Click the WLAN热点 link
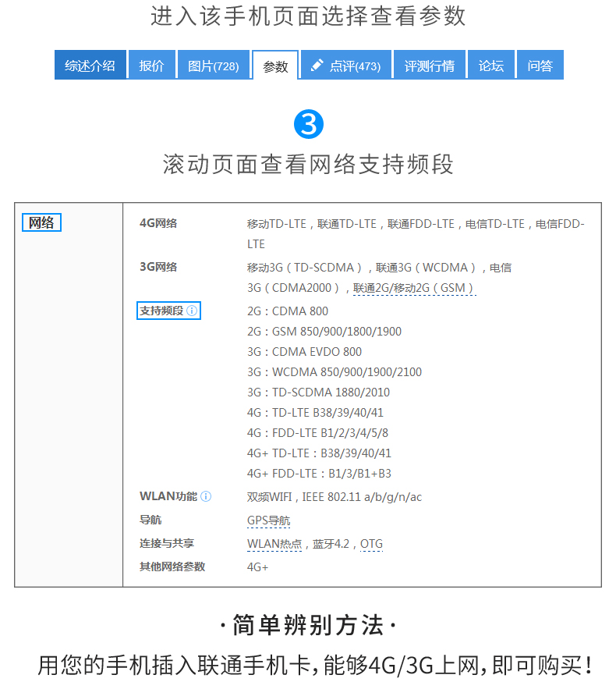Viewport: 616px width, 682px height. point(274,544)
